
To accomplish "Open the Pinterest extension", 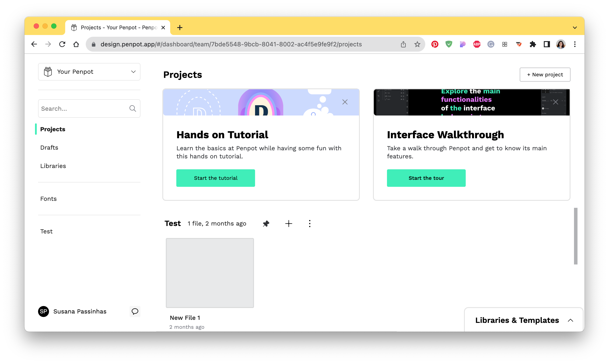I will pos(435,44).
